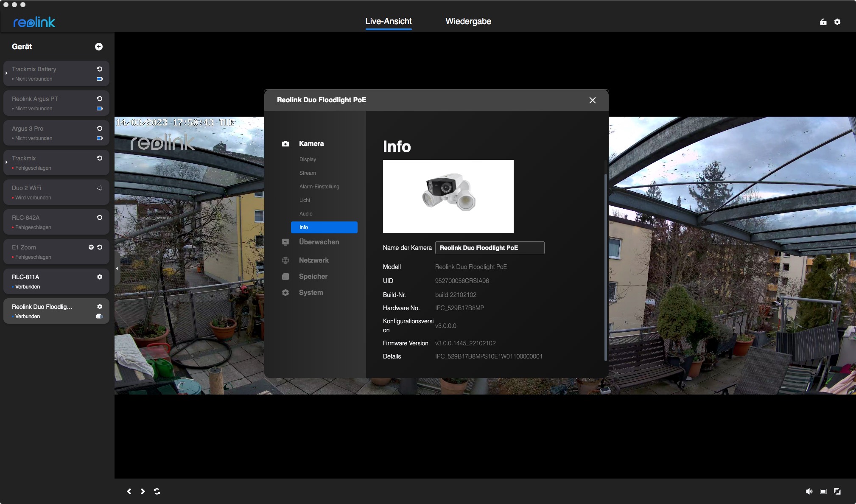Mute the audio via speaker icon
The height and width of the screenshot is (504, 856).
coord(809,491)
